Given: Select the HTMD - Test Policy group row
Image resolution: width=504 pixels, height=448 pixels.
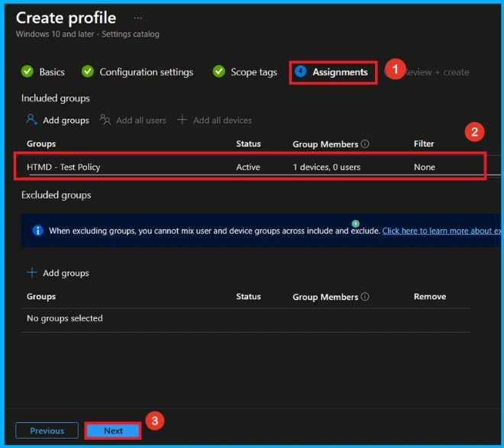Looking at the screenshot, I should 250,166.
